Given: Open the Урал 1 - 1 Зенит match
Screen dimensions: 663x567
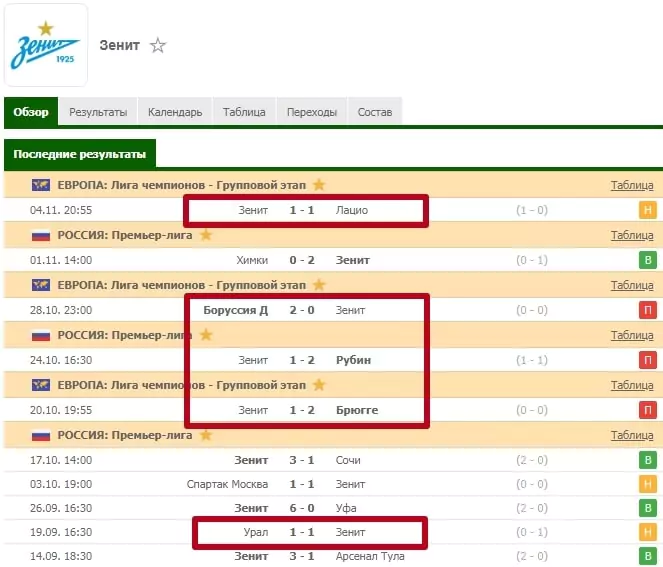Looking at the screenshot, I should point(334,532).
